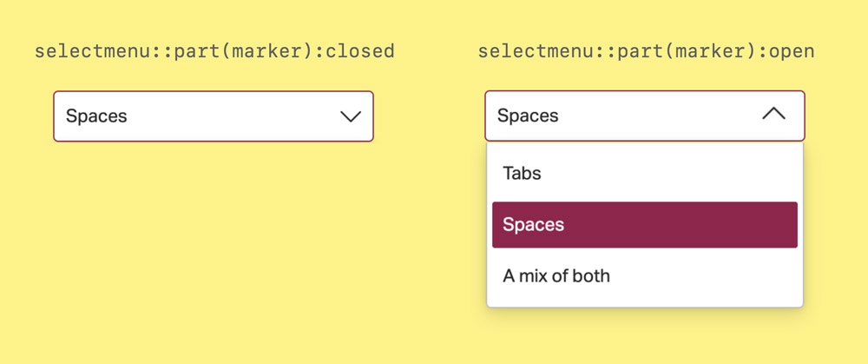Click the 'selectmenu::part(marker):open' code label
The width and height of the screenshot is (868, 364).
pyautogui.click(x=646, y=51)
